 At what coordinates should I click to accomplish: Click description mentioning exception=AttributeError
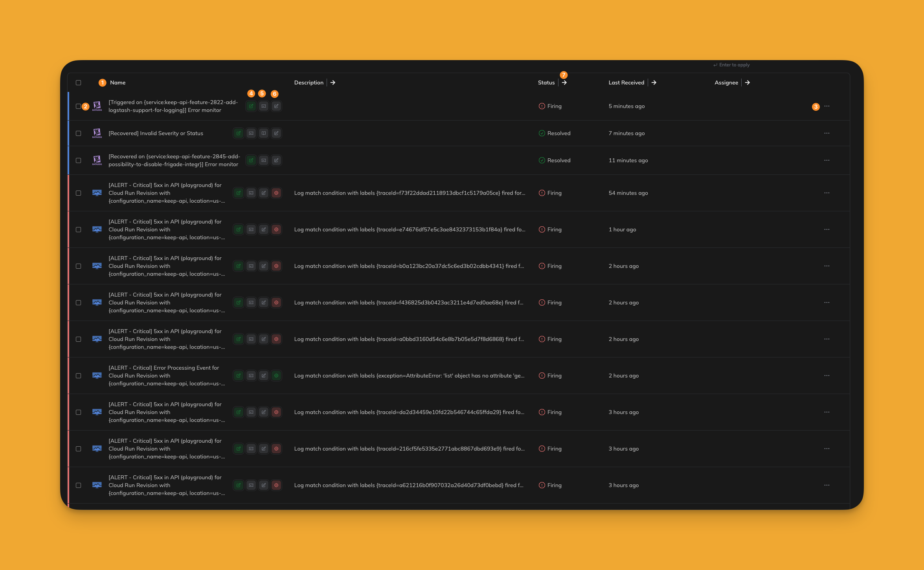(409, 376)
